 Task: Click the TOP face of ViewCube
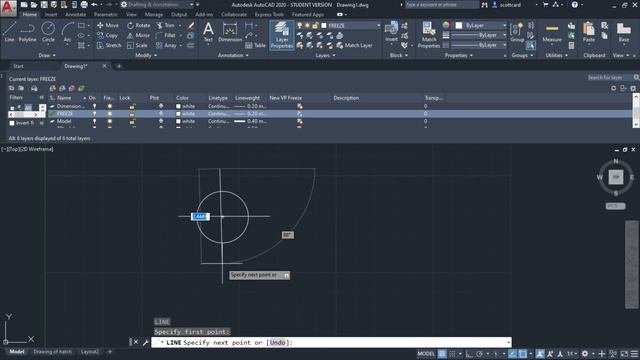tap(616, 177)
